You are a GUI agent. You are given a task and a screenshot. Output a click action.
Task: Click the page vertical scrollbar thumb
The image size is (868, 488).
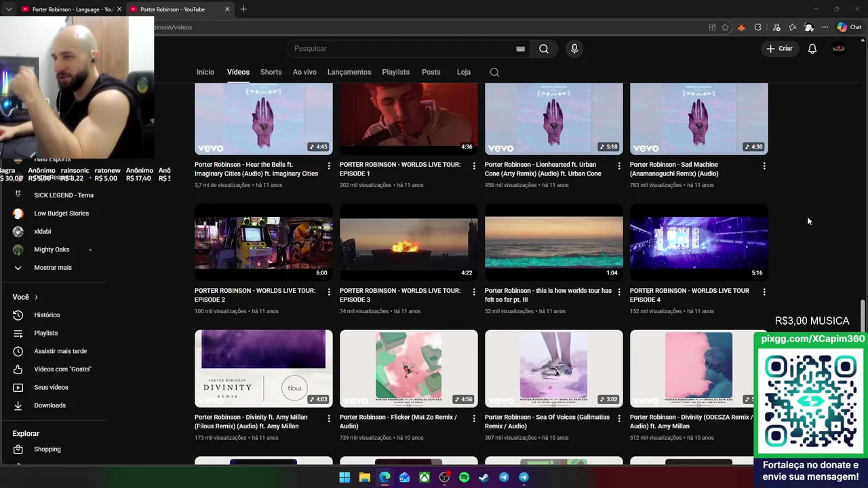[863, 316]
